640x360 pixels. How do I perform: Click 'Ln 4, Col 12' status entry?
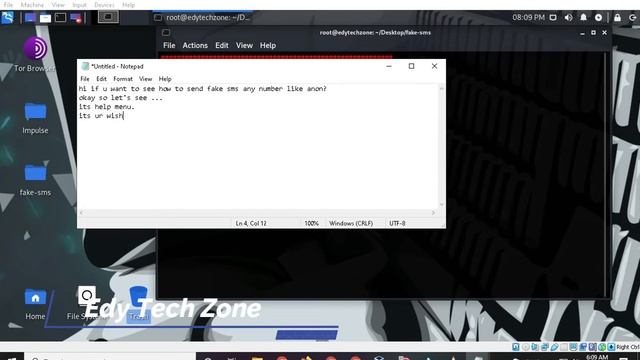coord(251,223)
